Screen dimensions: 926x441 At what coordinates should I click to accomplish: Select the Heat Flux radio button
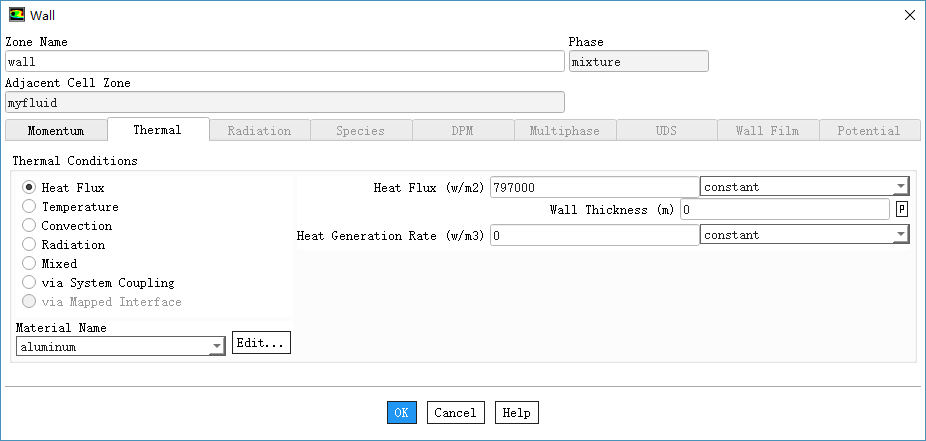(29, 187)
